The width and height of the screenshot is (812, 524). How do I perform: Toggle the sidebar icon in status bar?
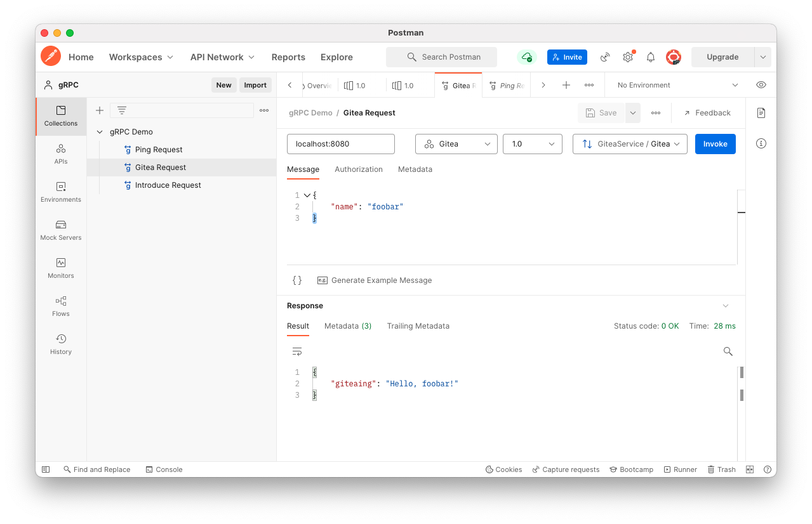[46, 469]
